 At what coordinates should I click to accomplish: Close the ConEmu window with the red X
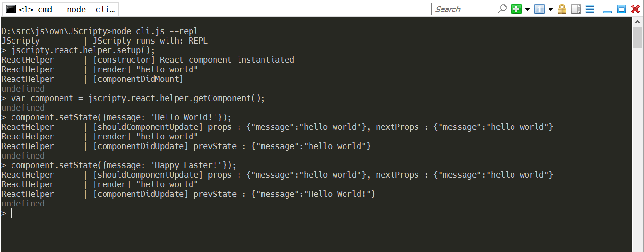coord(635,9)
